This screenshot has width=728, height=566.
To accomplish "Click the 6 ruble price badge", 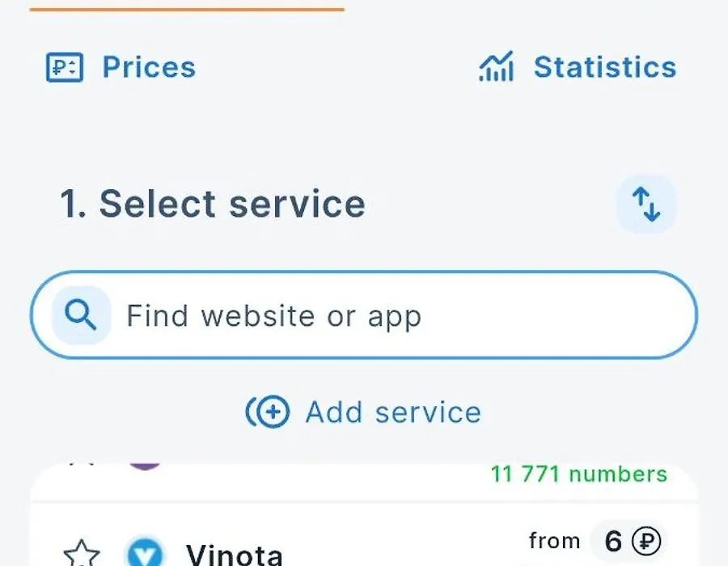I will pos(629,541).
